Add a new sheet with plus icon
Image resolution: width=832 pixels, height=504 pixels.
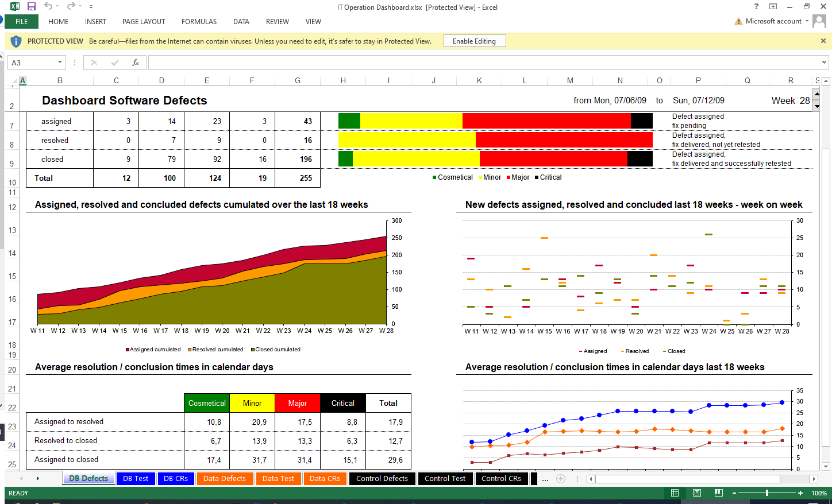coord(561,479)
